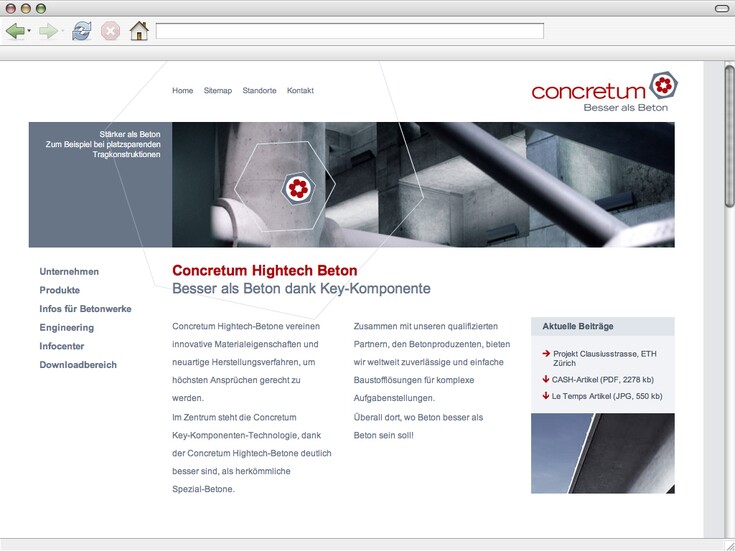Click the red down arrow beside Le Temps
The height and width of the screenshot is (551, 735).
click(546, 395)
